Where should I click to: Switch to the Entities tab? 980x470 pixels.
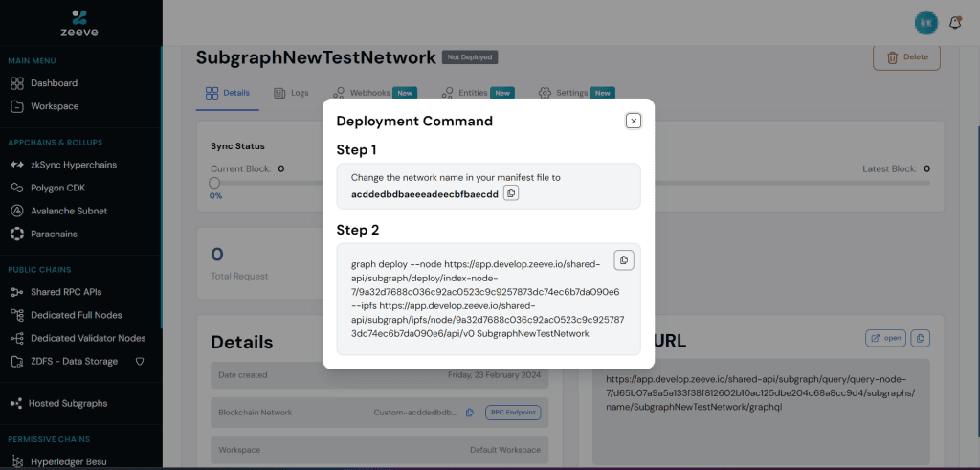pyautogui.click(x=478, y=93)
